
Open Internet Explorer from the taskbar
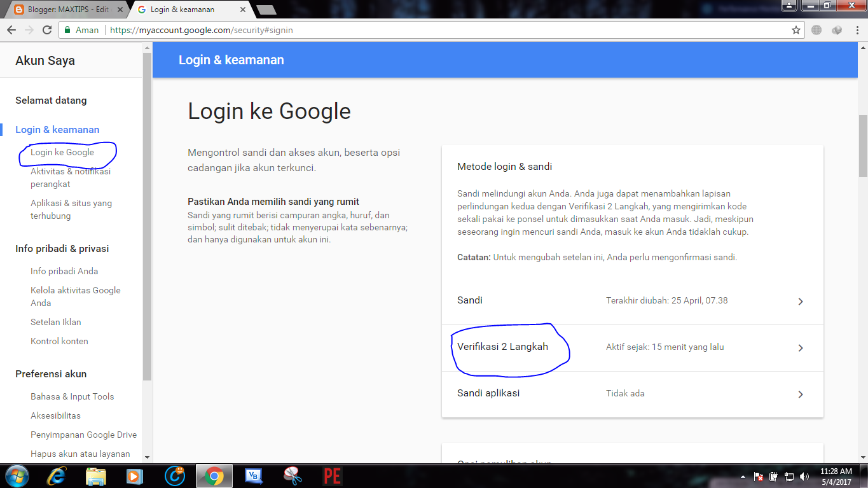[x=56, y=475]
